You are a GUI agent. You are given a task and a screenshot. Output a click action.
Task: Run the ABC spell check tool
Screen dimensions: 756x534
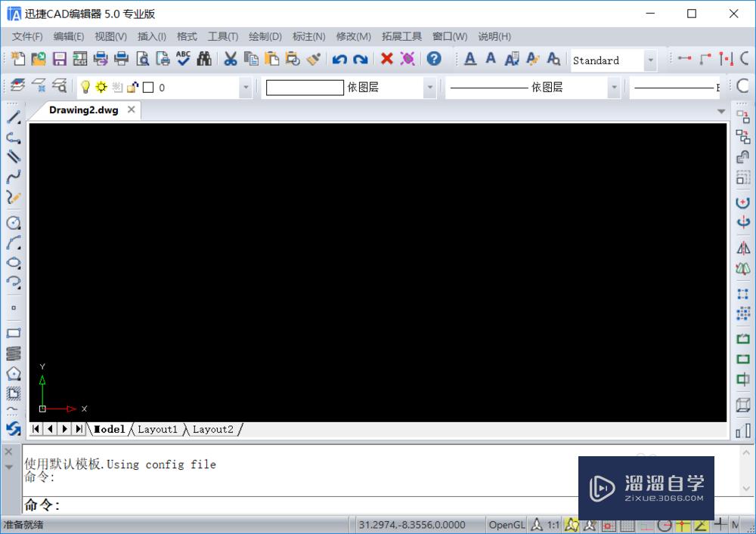click(183, 58)
